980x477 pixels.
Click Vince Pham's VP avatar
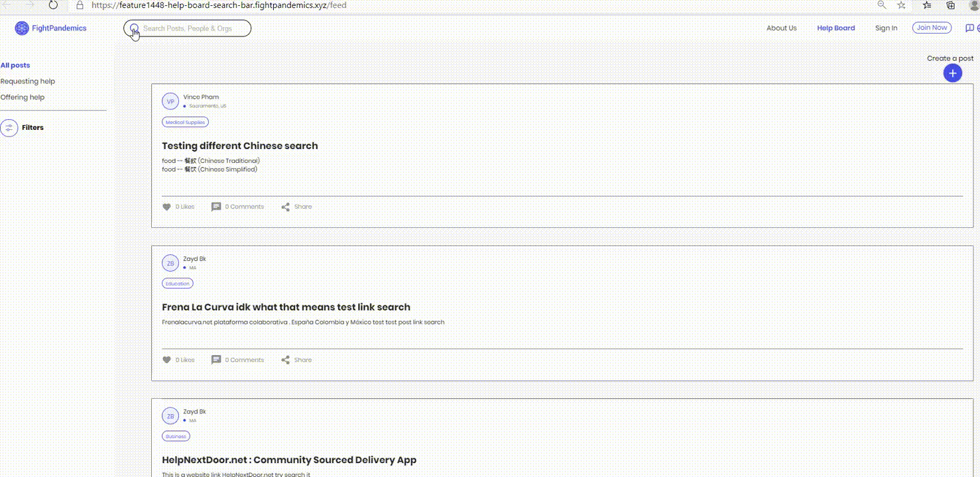coord(170,101)
